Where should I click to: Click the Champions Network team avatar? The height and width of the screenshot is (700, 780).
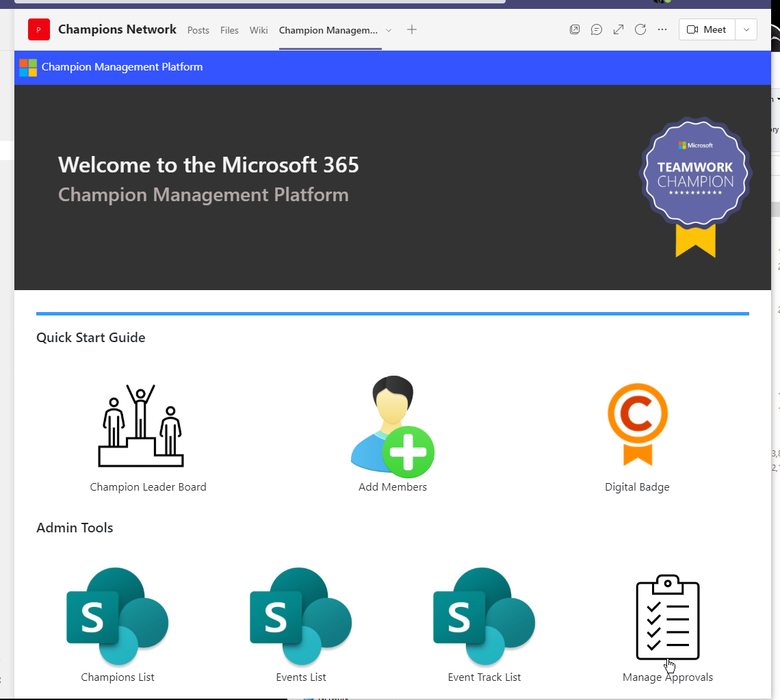[x=39, y=29]
